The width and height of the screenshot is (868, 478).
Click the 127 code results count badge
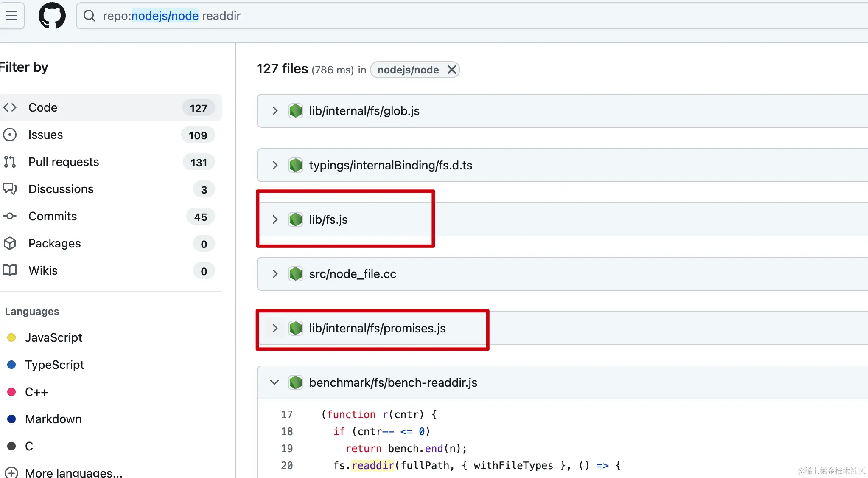(x=199, y=108)
